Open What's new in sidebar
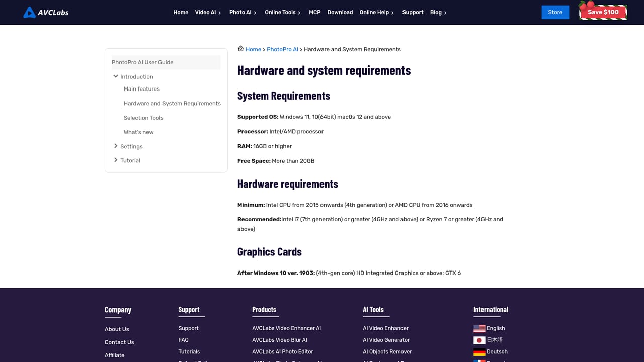Viewport: 644px width, 362px height. tap(139, 132)
